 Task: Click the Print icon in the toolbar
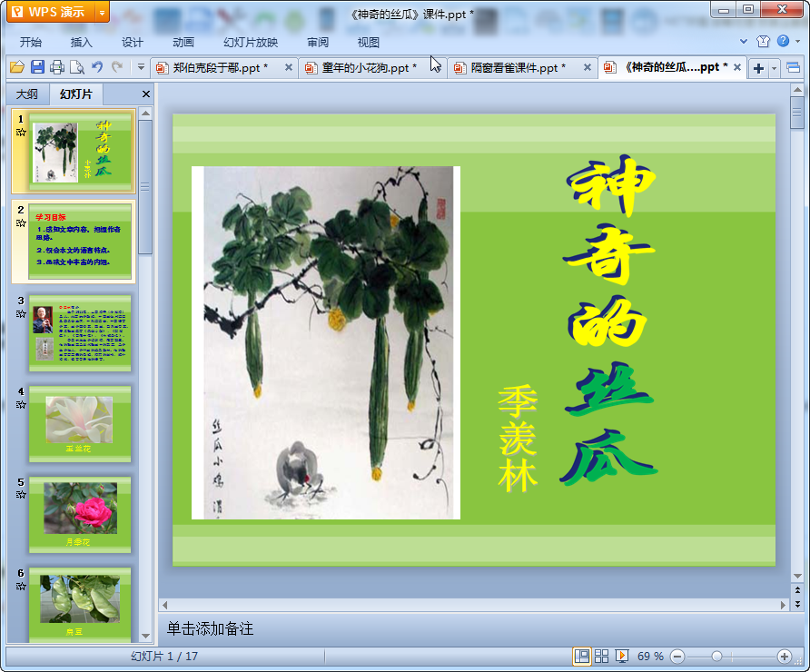[57, 66]
